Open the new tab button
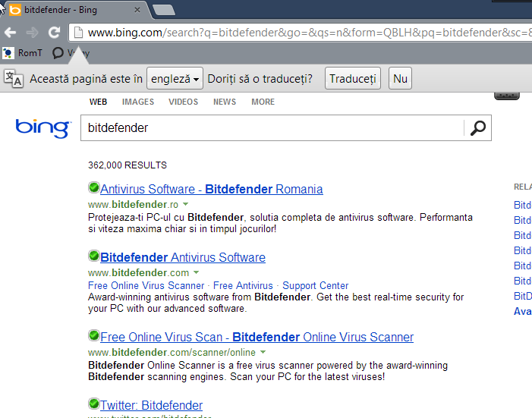The width and height of the screenshot is (532, 418). [164, 10]
